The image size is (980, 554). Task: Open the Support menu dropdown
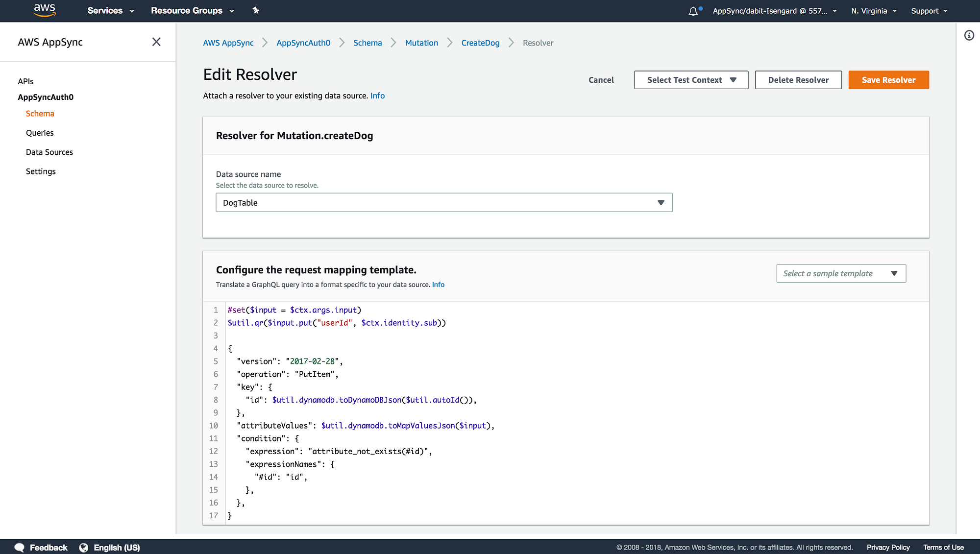coord(929,11)
